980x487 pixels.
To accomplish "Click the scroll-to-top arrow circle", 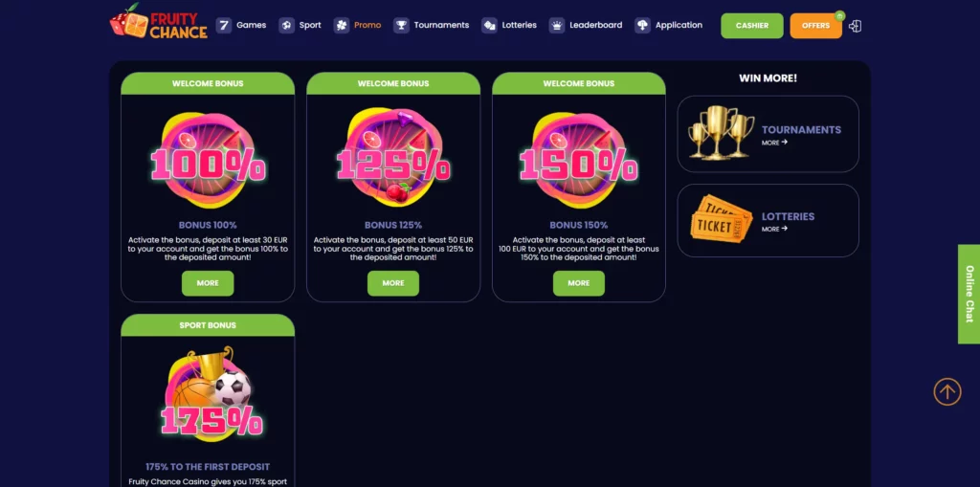I will coord(947,392).
